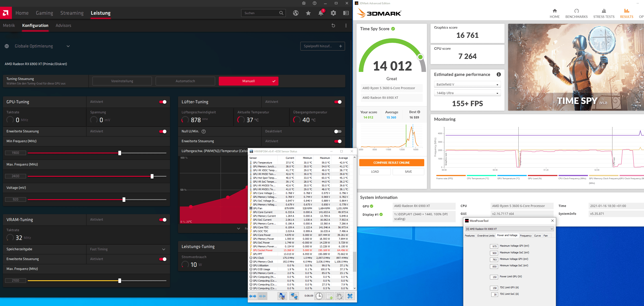Click HWiNFO blue X close sensors icon
The image size is (644, 306).
350,296
